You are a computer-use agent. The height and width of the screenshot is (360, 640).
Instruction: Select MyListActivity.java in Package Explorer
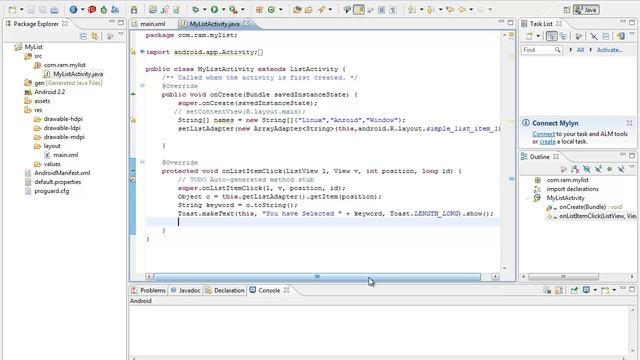coord(78,74)
